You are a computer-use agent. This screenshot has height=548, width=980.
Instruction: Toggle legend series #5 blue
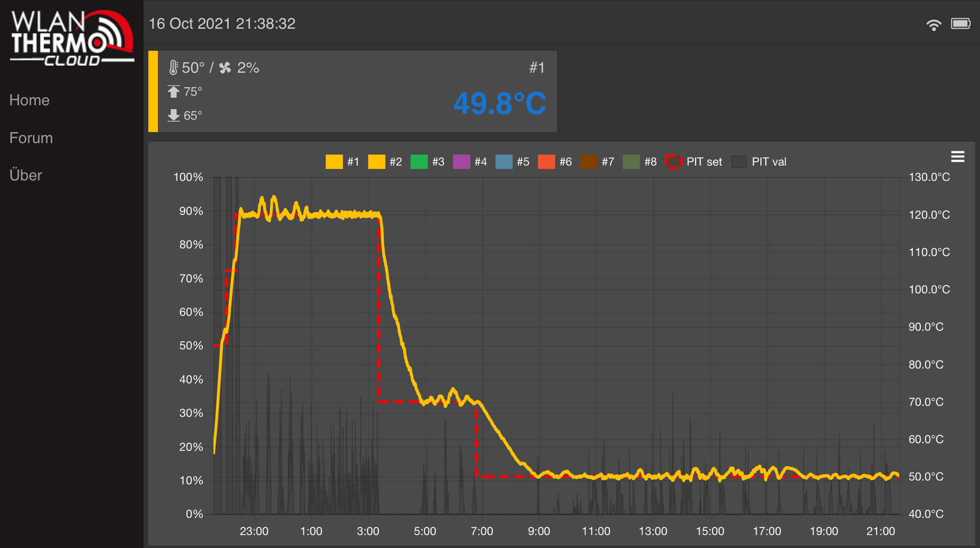point(513,162)
